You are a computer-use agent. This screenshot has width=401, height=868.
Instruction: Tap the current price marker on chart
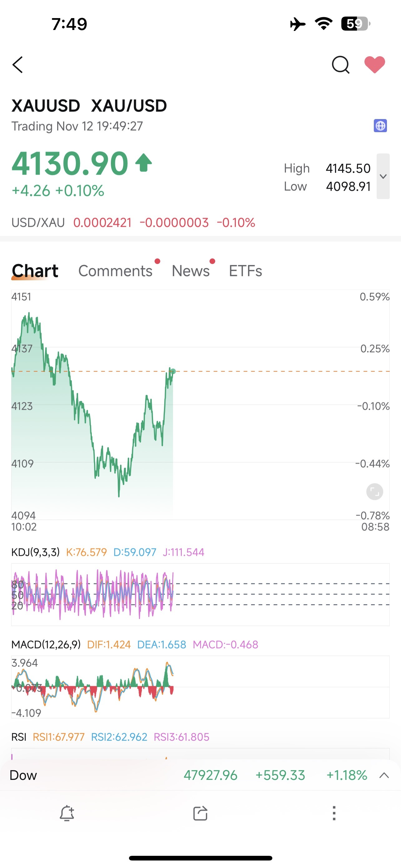pos(173,371)
